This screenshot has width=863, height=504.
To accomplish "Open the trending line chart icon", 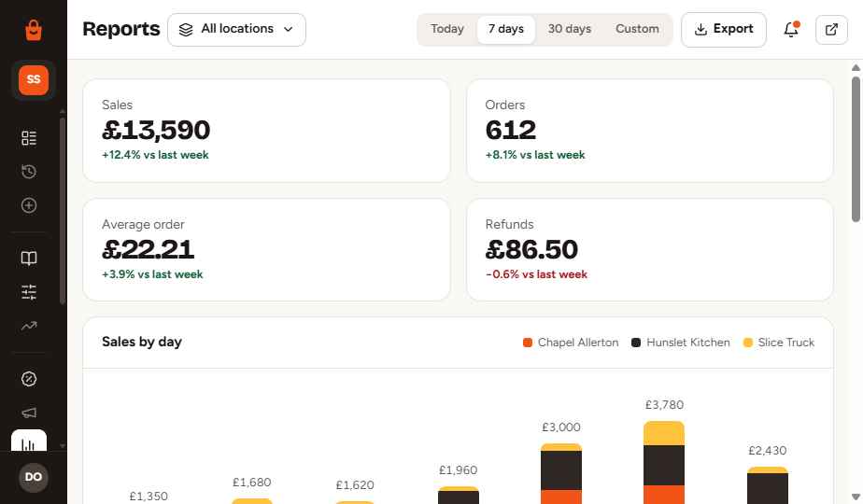I will 29,326.
